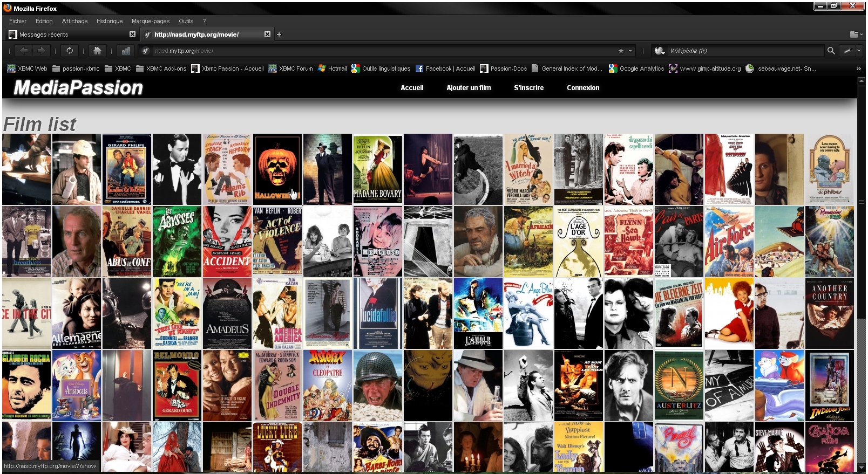Open the Madame Bovary poster
Screen dimensions: 868x474
(x=378, y=169)
